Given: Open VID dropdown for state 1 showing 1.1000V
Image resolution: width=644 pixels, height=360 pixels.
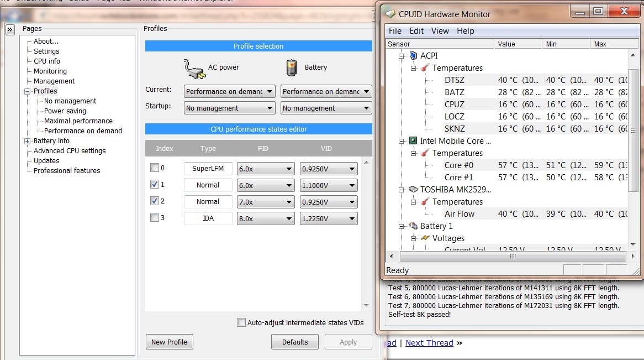Looking at the screenshot, I should [329, 185].
